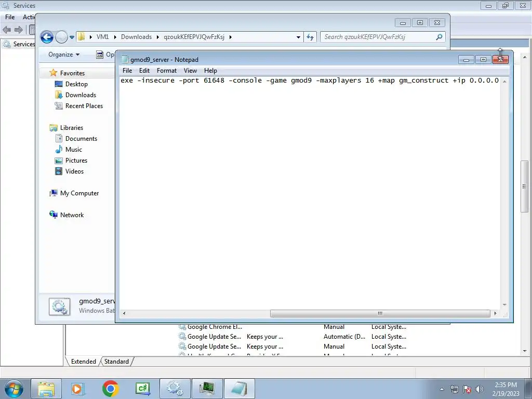Open Notepad's Help menu
This screenshot has height=399, width=532.
[x=210, y=71]
